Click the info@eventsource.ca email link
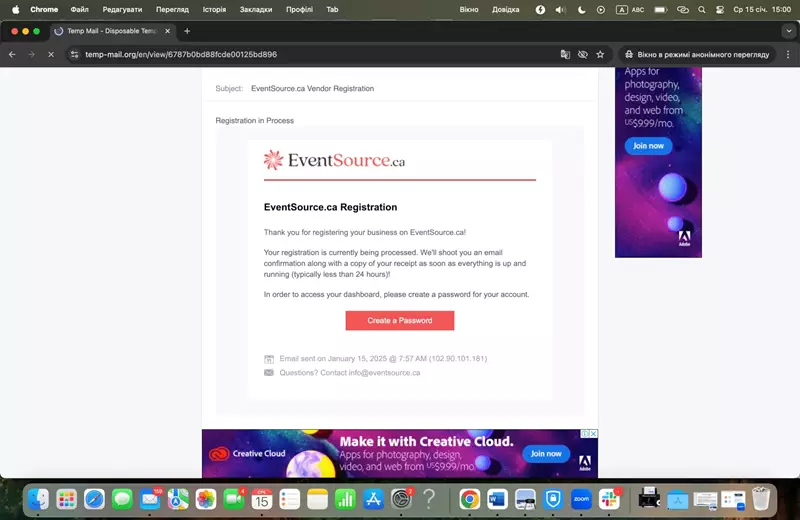Screen dimensions: 800x520 [x=384, y=373]
